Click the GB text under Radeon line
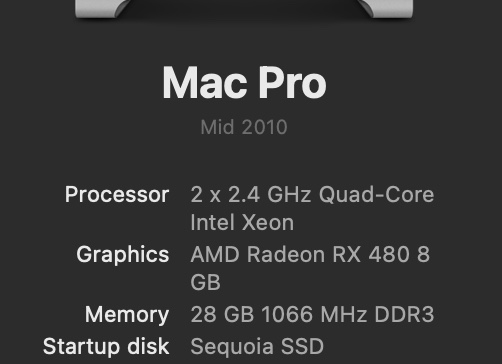502x364 pixels. click(x=205, y=282)
